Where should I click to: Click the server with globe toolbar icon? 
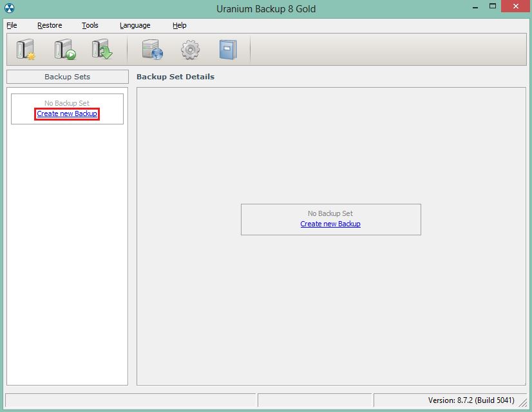click(x=153, y=50)
